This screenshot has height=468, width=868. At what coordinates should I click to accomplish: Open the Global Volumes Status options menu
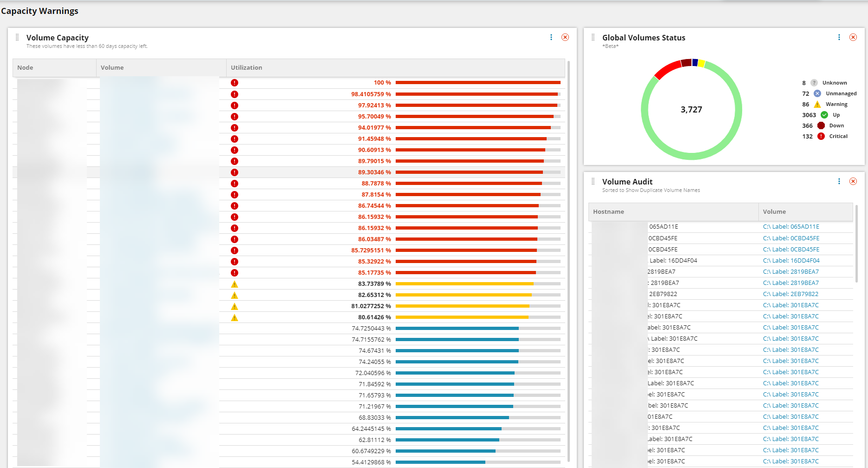[x=839, y=37]
